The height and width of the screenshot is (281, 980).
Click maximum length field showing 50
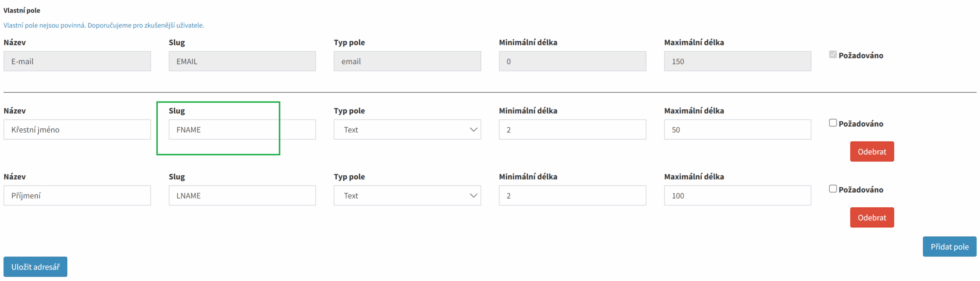click(x=737, y=130)
